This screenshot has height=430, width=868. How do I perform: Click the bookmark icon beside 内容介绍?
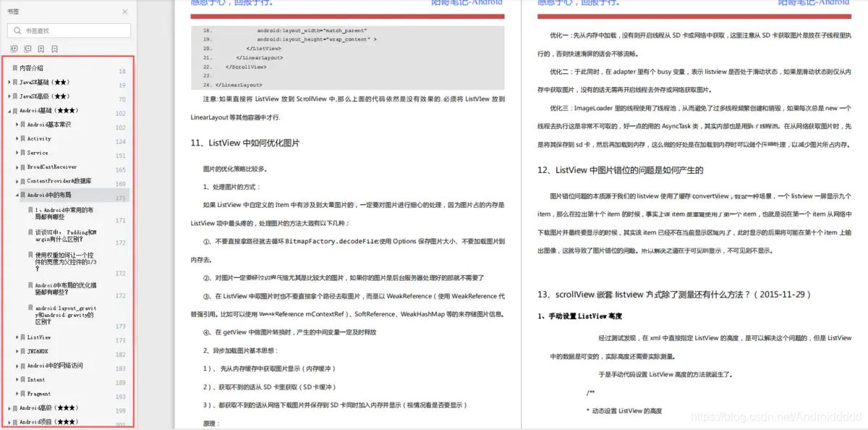pyautogui.click(x=14, y=69)
